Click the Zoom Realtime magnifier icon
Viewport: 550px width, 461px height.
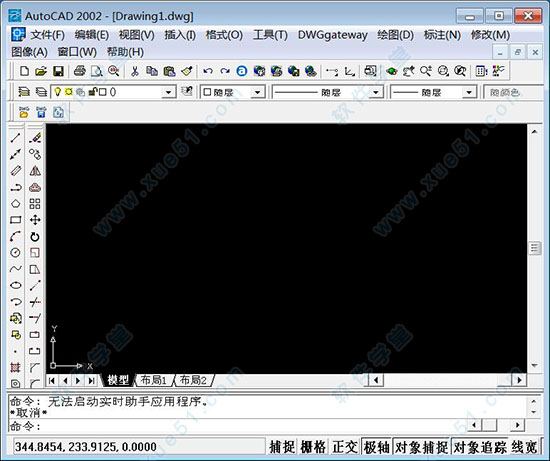(x=426, y=71)
